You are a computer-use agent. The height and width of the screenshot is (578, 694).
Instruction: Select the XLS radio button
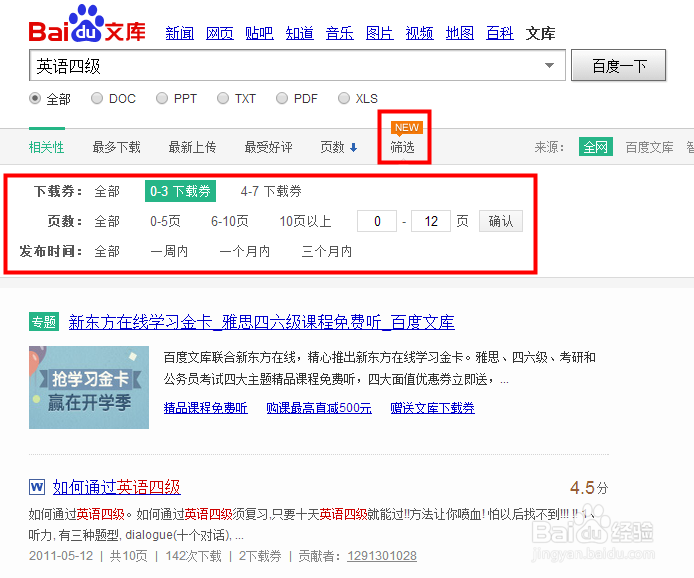pyautogui.click(x=343, y=98)
